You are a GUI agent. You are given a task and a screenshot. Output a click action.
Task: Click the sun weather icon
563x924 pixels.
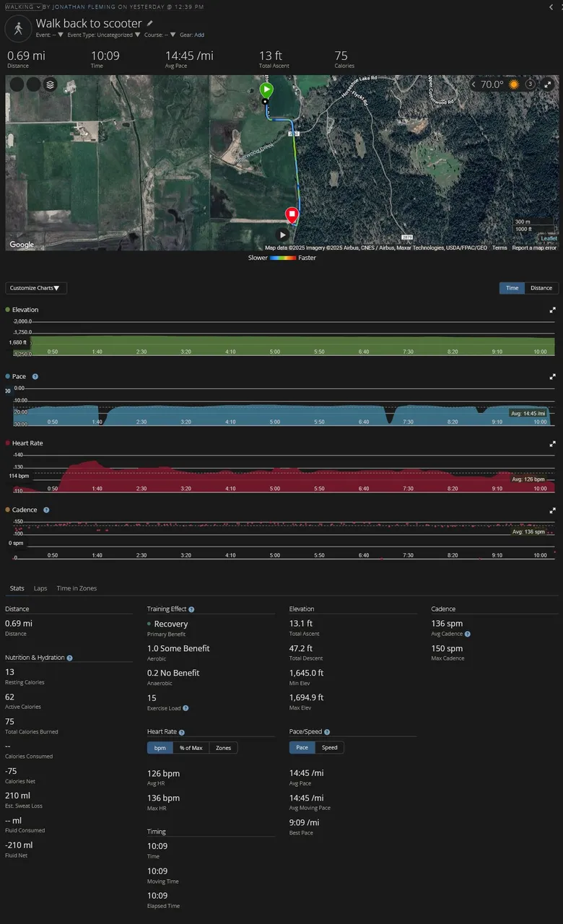(514, 84)
